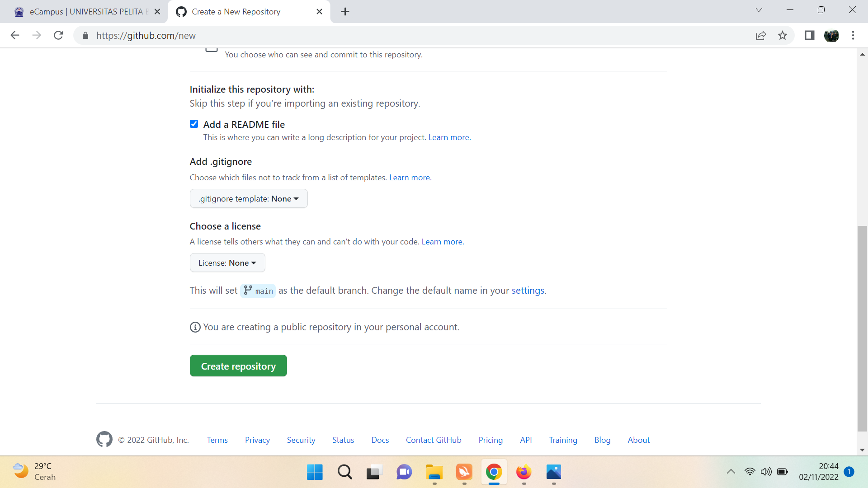Open the taskbar clock and date
The height and width of the screenshot is (488, 868).
click(819, 472)
